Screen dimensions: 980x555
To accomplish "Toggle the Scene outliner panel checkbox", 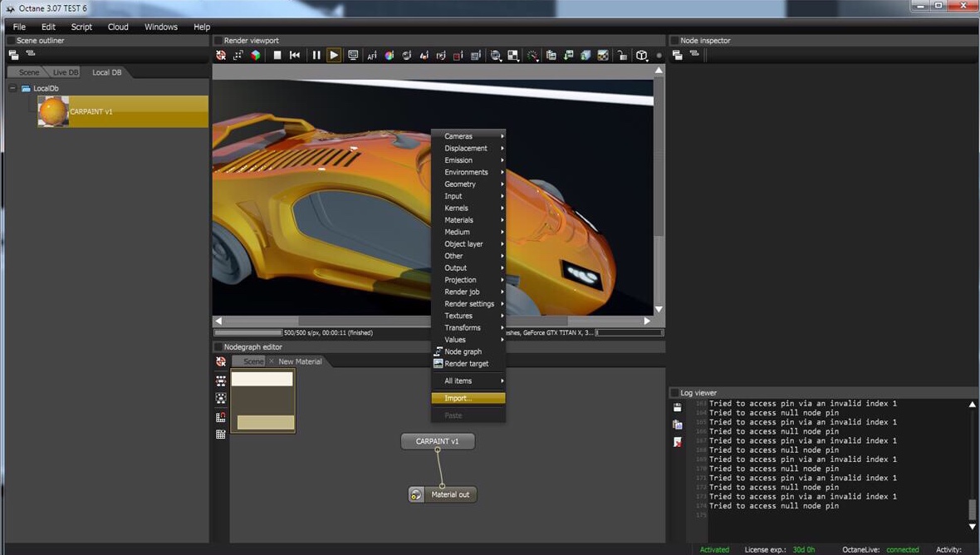I will pyautogui.click(x=11, y=41).
